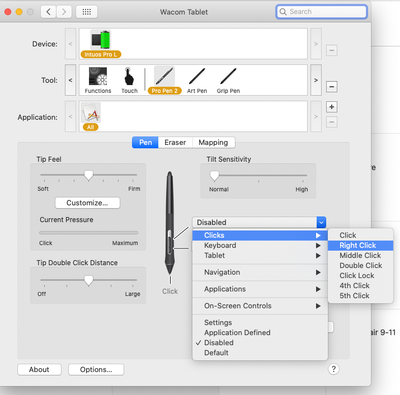The width and height of the screenshot is (400, 395).
Task: Open the Disabled pen button dropdown
Action: 259,222
